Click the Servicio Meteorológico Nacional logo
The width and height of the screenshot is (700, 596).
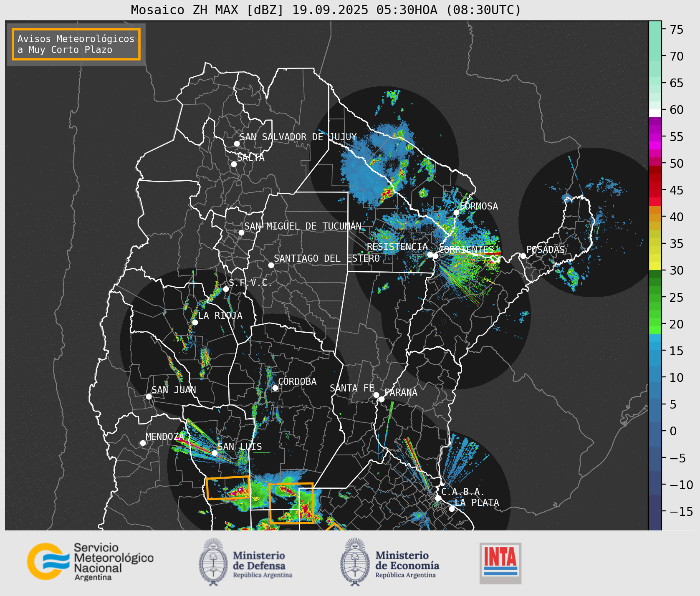point(91,561)
